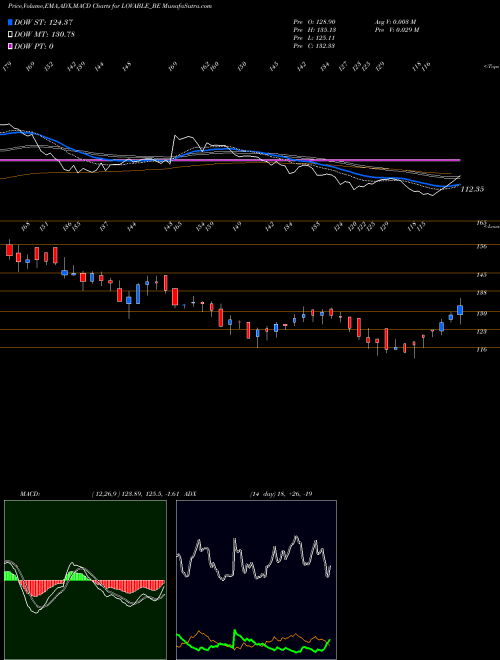The height and width of the screenshot is (660, 500).
Task: Click the magenta DOW PT legend swatch
Action: coord(10,46)
